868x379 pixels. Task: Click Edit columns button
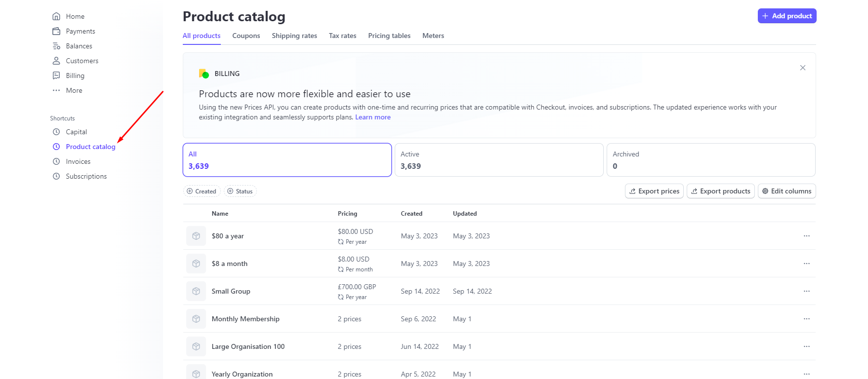786,191
